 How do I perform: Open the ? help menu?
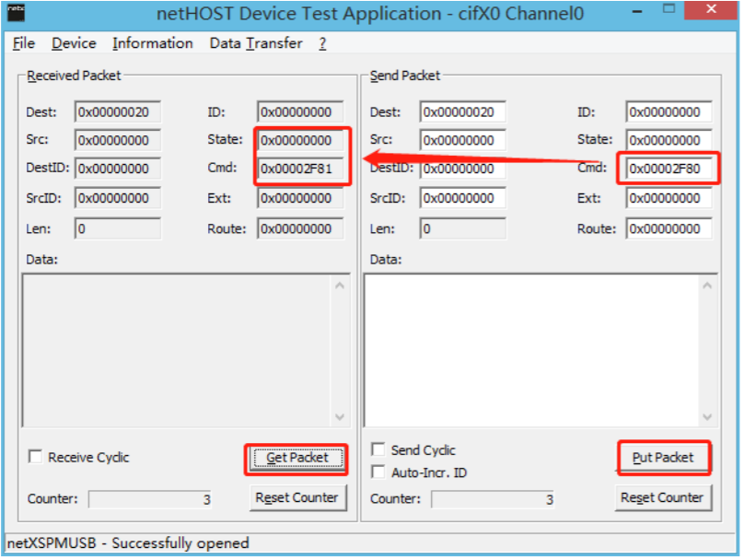click(322, 43)
